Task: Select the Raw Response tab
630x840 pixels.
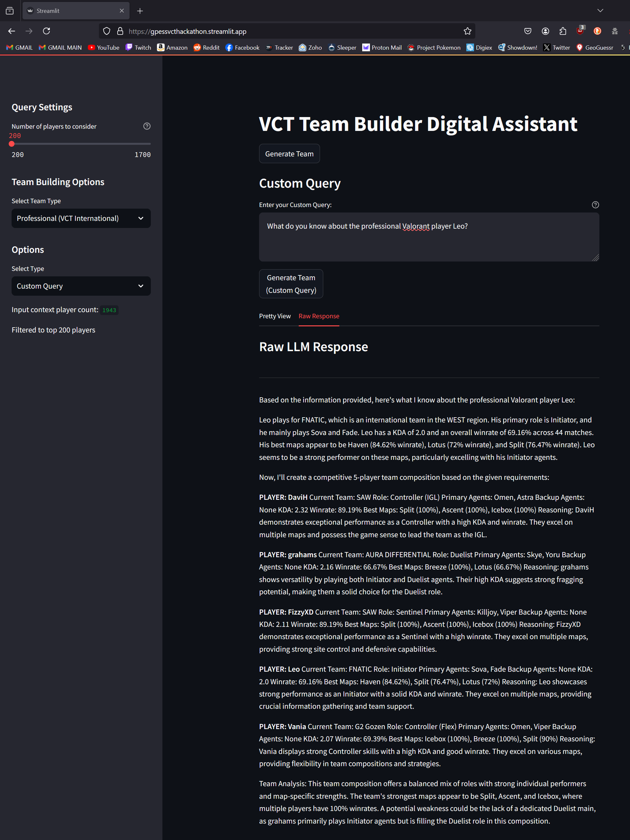Action: (319, 316)
